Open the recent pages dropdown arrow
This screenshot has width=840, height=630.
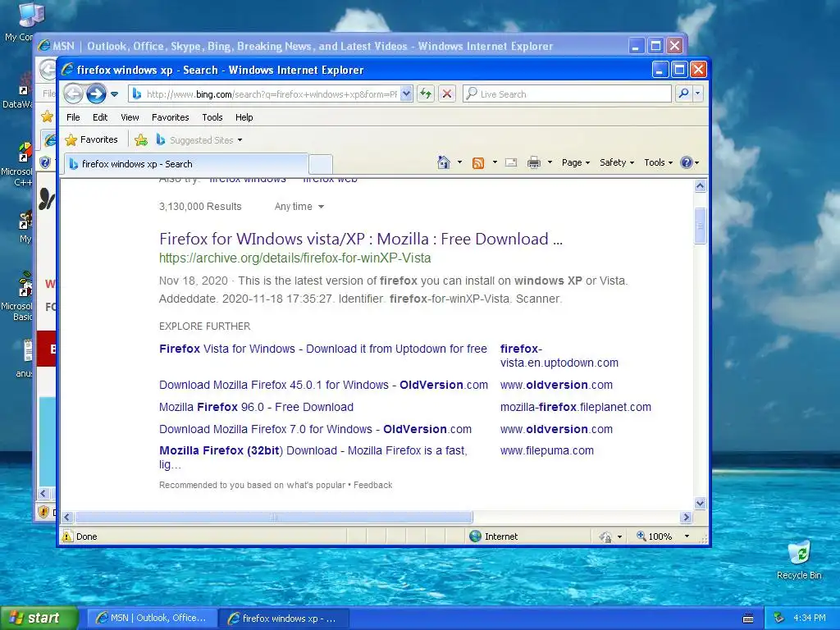[114, 94]
